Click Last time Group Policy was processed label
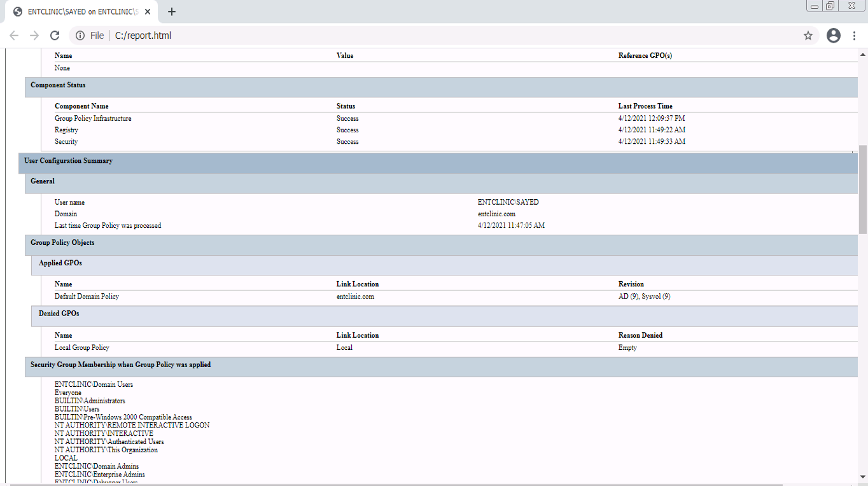 pyautogui.click(x=108, y=225)
